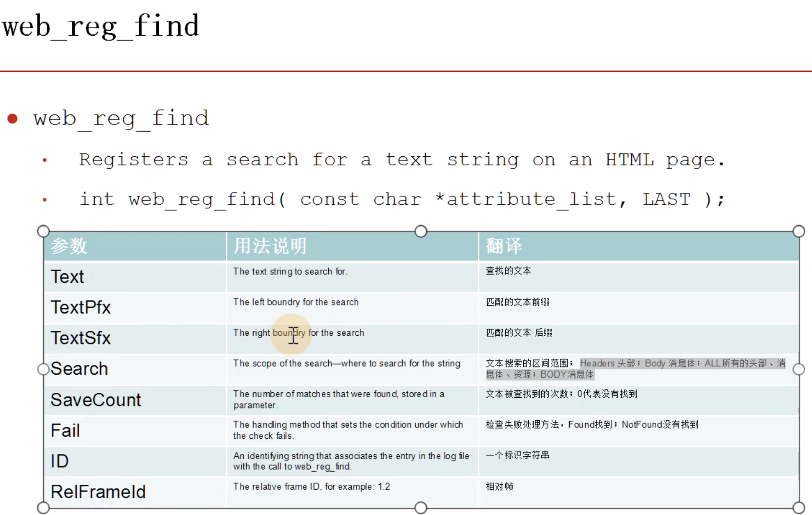
Task: Click the table's top-right corner resize handle
Action: [799, 231]
